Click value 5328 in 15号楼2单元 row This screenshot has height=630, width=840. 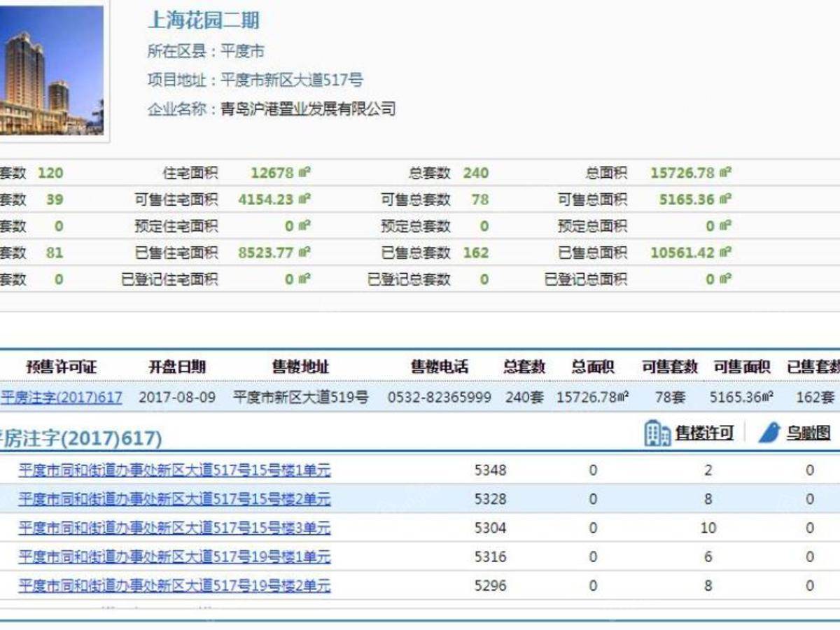tap(490, 499)
